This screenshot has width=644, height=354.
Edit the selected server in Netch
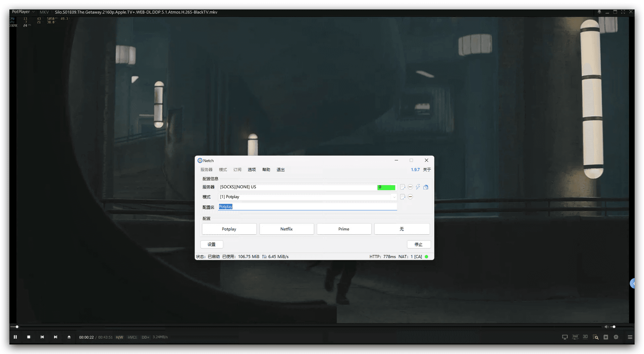[x=402, y=187]
